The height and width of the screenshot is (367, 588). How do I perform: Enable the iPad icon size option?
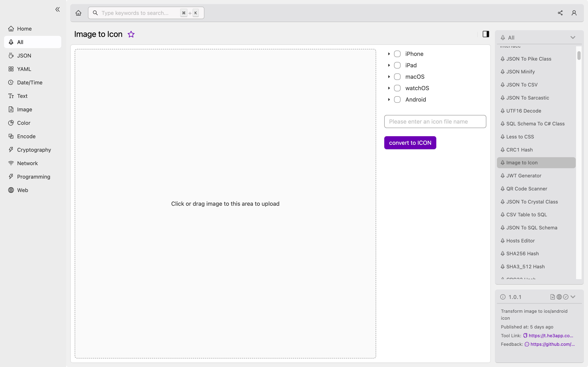tap(397, 65)
